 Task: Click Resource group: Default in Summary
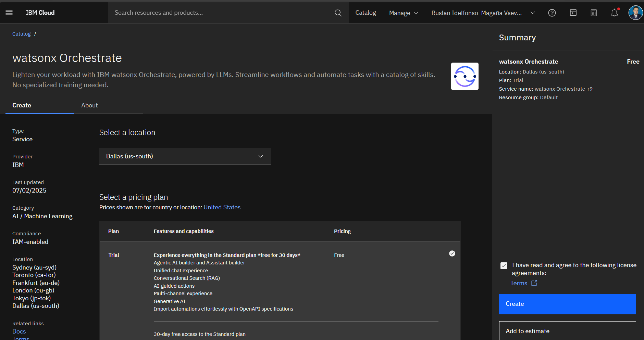click(x=528, y=97)
